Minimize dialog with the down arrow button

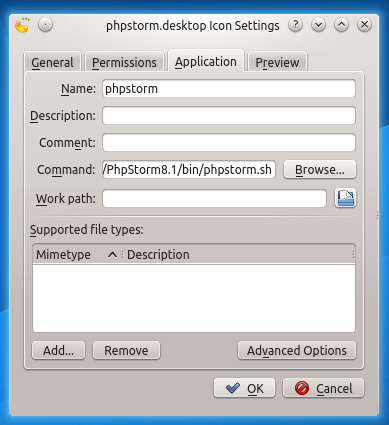coord(318,25)
